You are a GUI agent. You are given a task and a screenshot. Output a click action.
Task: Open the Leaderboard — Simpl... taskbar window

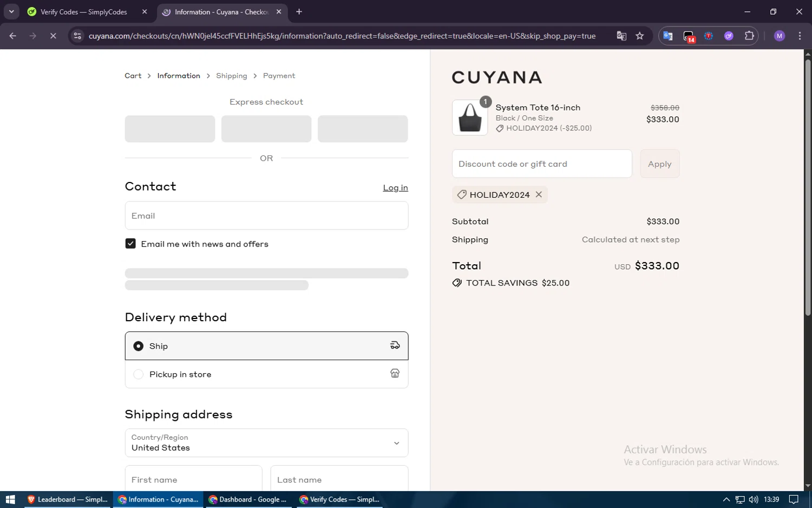pos(68,499)
